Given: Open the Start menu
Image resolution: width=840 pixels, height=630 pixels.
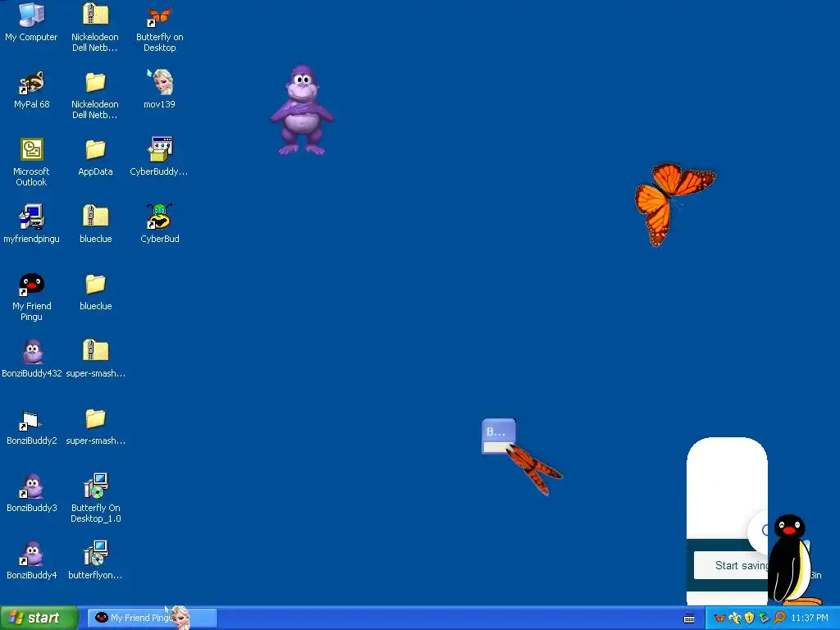Looking at the screenshot, I should click(39, 619).
